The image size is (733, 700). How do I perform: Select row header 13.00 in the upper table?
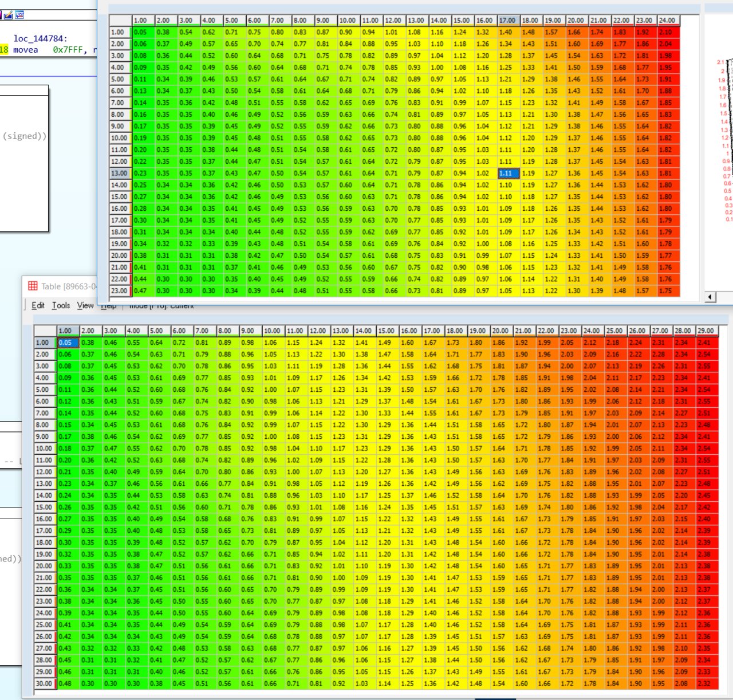coord(120,173)
